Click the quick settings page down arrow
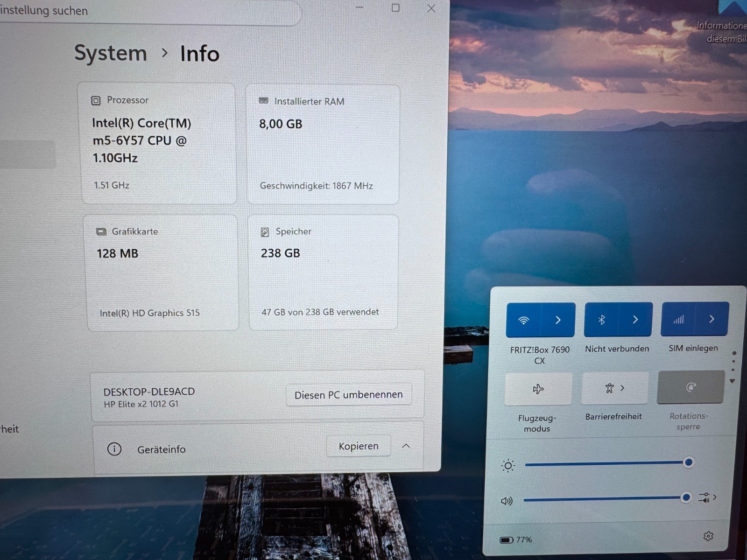Image resolution: width=747 pixels, height=560 pixels. click(732, 381)
